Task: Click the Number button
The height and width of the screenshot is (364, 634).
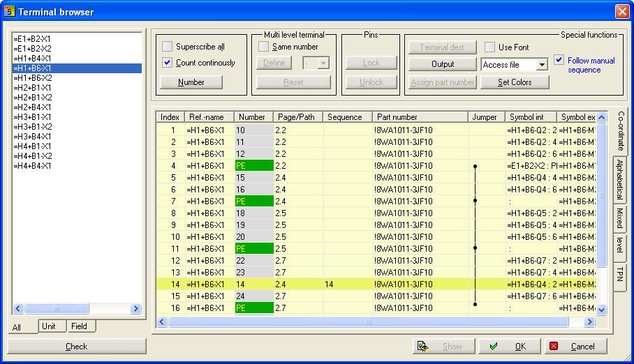Action: pyautogui.click(x=191, y=82)
